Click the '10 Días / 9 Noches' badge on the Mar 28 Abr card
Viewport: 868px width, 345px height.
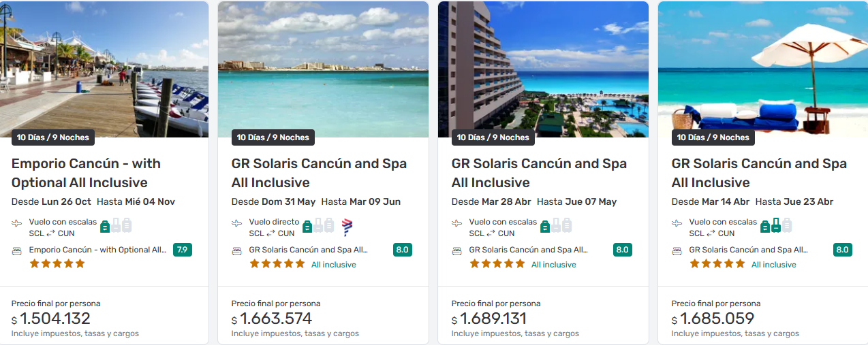tap(493, 137)
